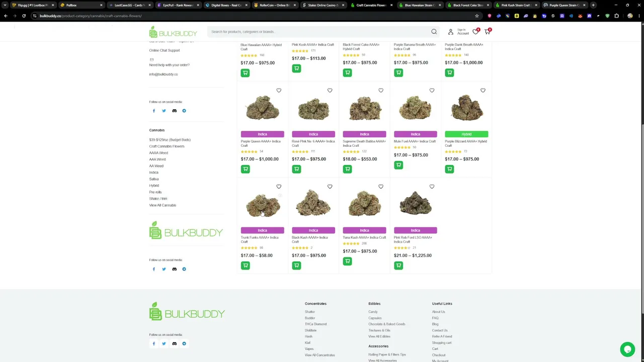This screenshot has width=644, height=362.
Task: Open Twitter link above Cannabis menu
Action: (164, 111)
